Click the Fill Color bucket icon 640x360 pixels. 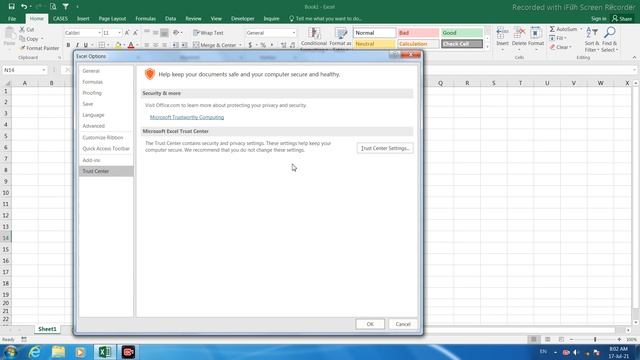click(118, 45)
